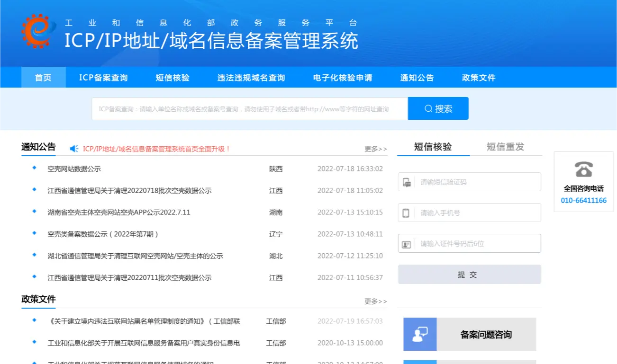Expand 更多>> for 政策文件 section
The image size is (617, 364).
point(375,302)
